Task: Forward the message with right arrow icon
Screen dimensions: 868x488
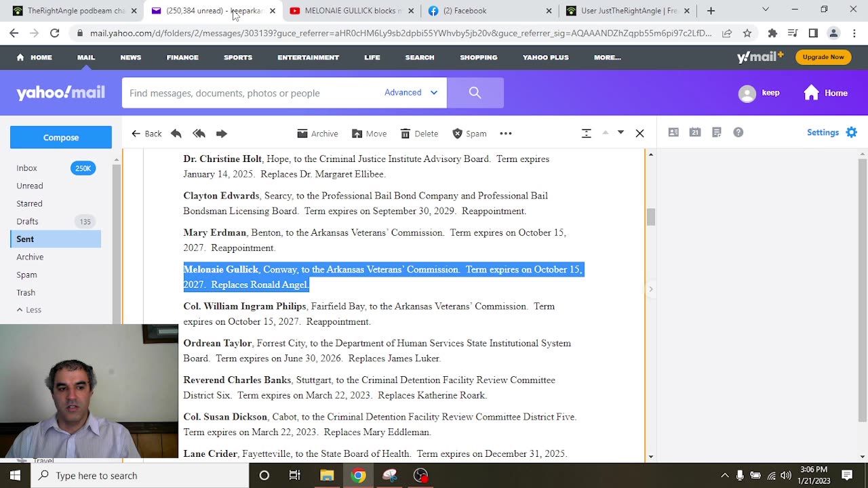Action: click(x=221, y=134)
